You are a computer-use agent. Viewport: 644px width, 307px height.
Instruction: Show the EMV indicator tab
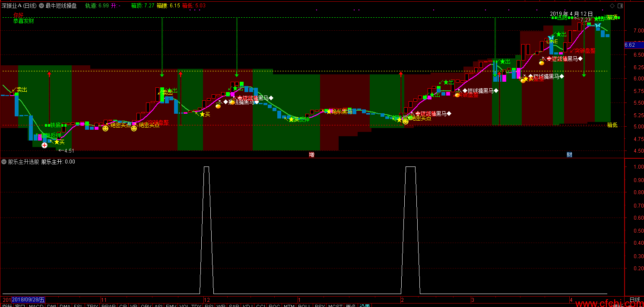pos(170,305)
